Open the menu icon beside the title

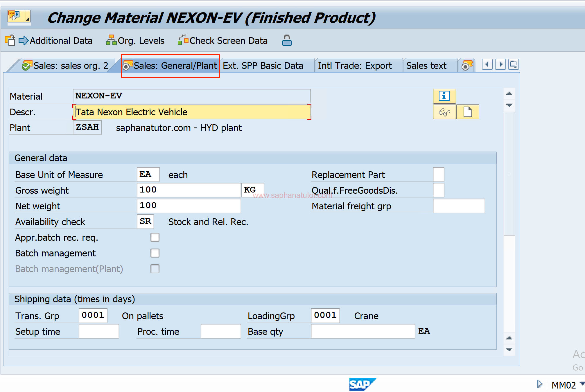pyautogui.click(x=19, y=16)
